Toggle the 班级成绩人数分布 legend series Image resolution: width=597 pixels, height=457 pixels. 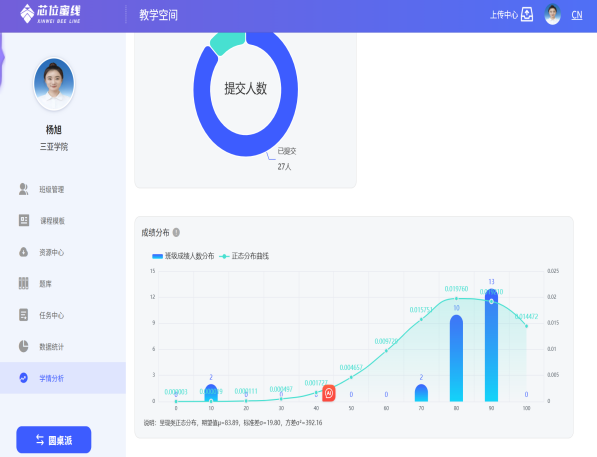point(183,256)
